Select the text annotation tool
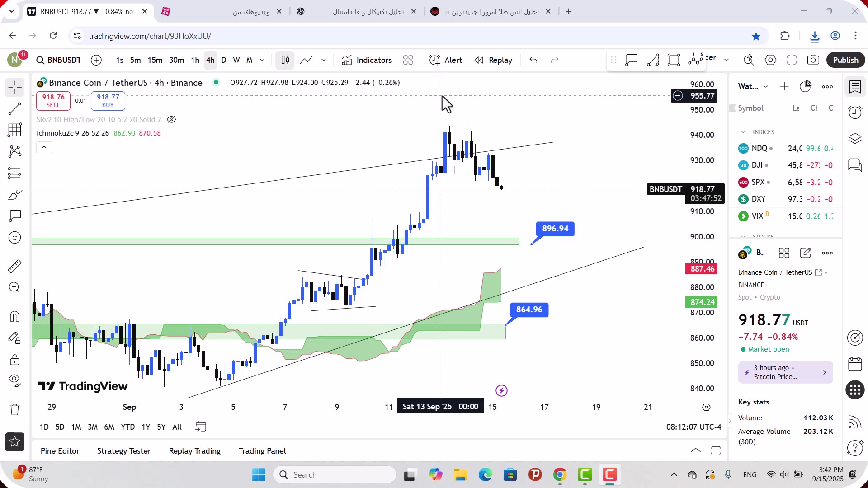868x488 pixels. pyautogui.click(x=15, y=216)
